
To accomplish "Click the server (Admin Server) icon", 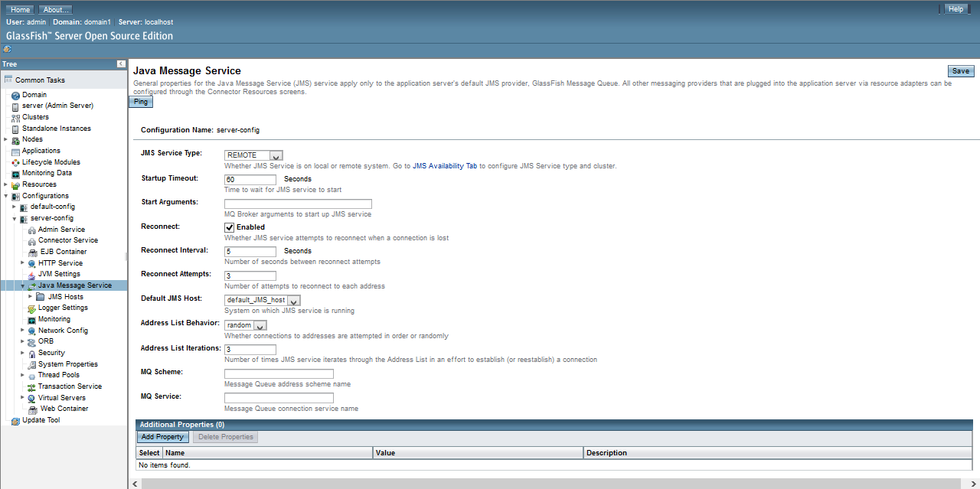I will 15,106.
